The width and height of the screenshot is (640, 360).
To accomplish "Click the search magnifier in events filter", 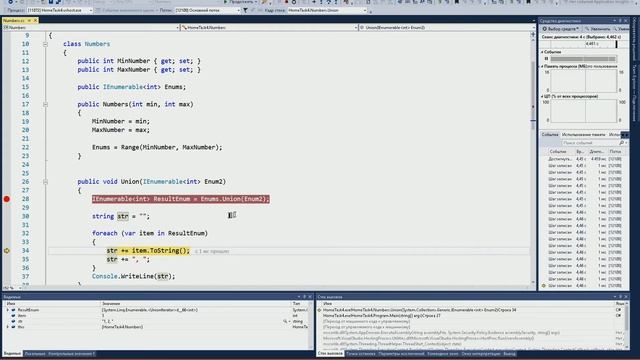I will click(x=621, y=143).
